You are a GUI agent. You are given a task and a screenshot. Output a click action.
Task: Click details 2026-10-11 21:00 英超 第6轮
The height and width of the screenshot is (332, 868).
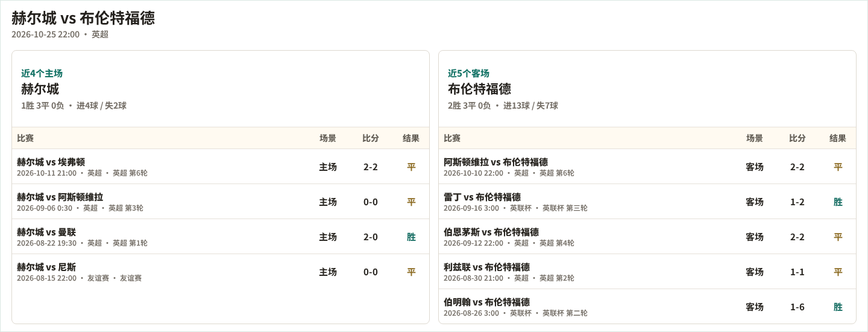coord(82,173)
